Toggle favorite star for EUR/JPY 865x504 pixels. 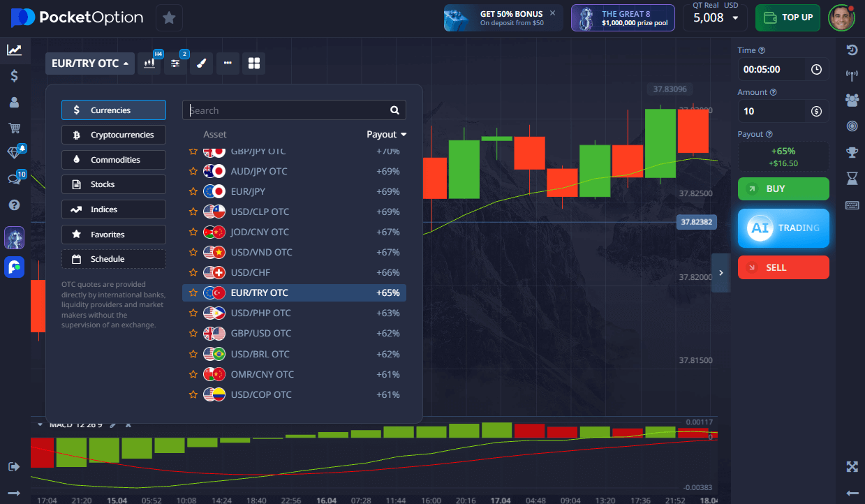[x=193, y=191]
